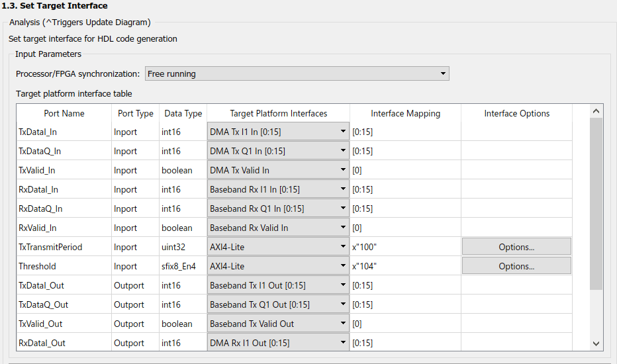
Task: Edit x"100" interface mapping field
Action: pyautogui.click(x=405, y=247)
